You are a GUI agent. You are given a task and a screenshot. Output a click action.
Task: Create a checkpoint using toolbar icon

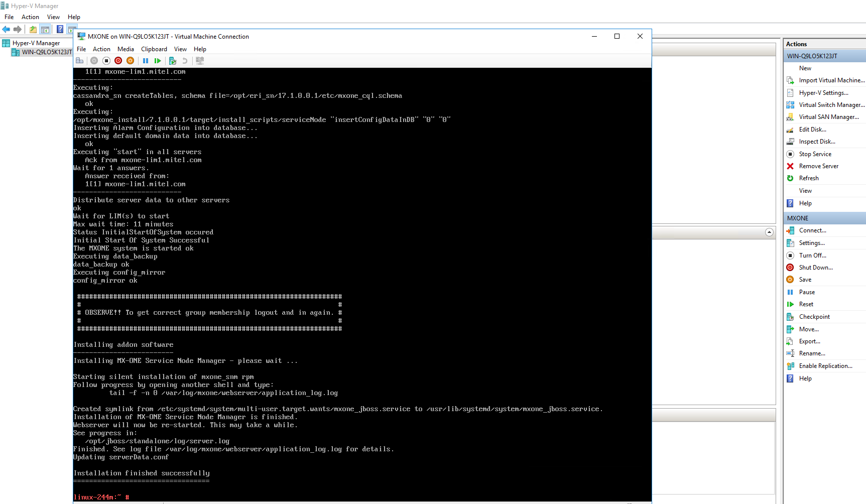(173, 61)
